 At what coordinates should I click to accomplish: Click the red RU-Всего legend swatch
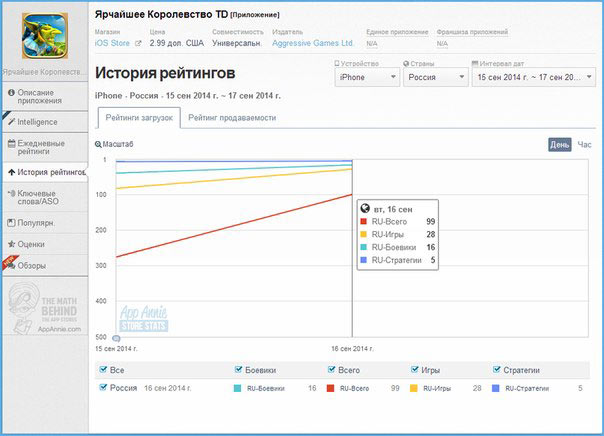(330, 388)
